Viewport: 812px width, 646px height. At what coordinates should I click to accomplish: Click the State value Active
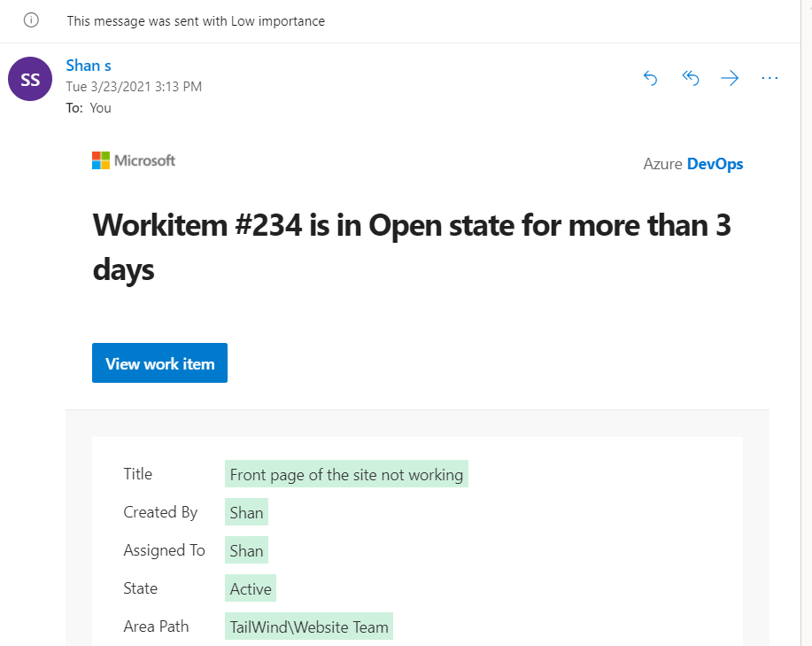pos(251,588)
